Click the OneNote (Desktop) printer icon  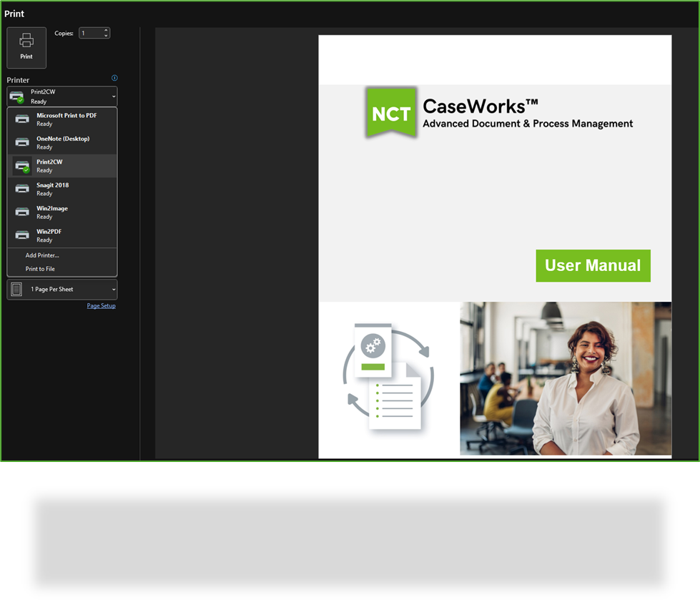pos(22,142)
